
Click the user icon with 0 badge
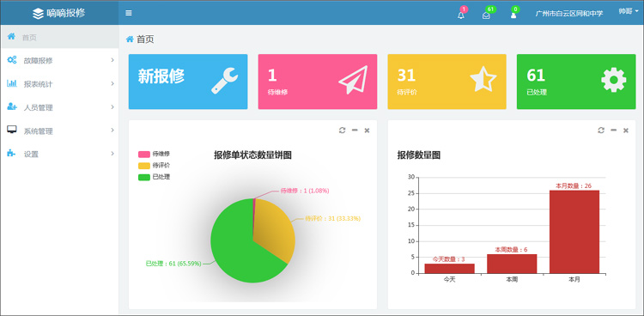coord(513,15)
